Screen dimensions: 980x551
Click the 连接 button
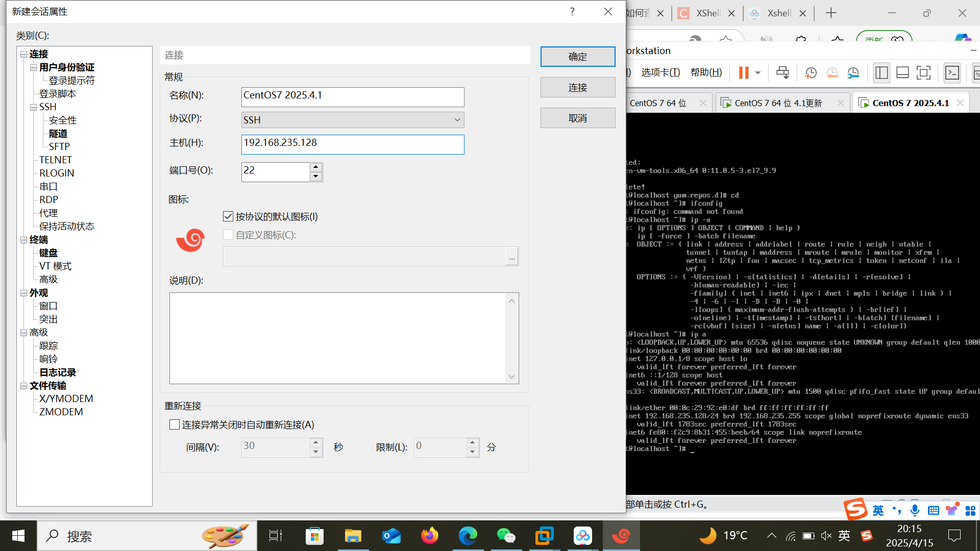(x=577, y=87)
